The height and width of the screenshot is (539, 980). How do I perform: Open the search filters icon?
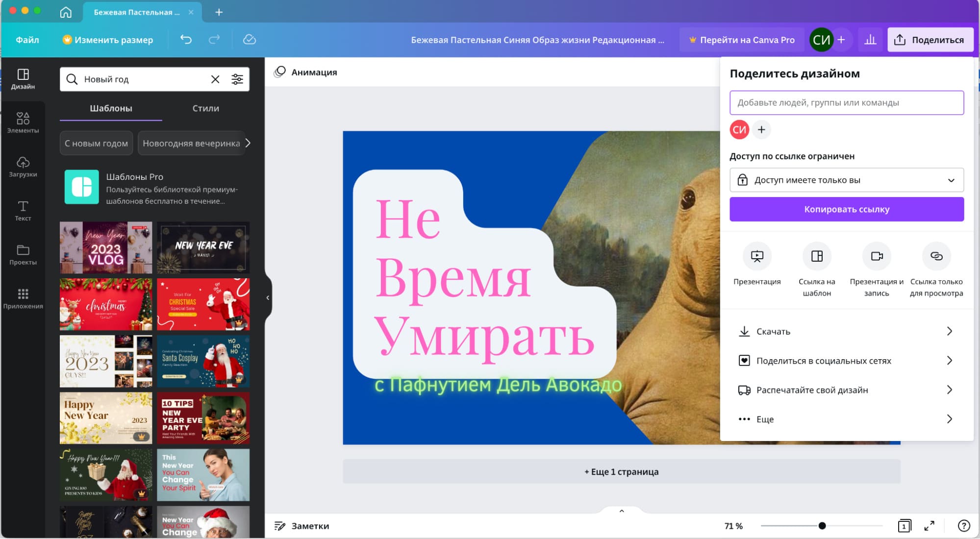pos(237,79)
